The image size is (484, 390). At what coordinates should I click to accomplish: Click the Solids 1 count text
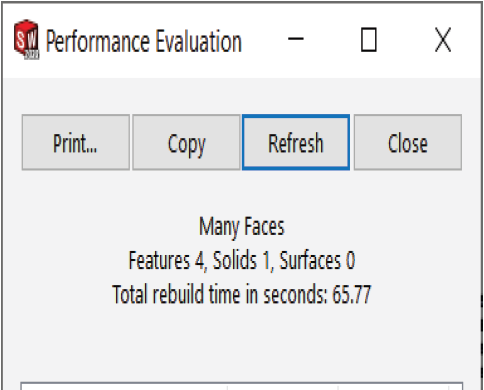coord(243,260)
